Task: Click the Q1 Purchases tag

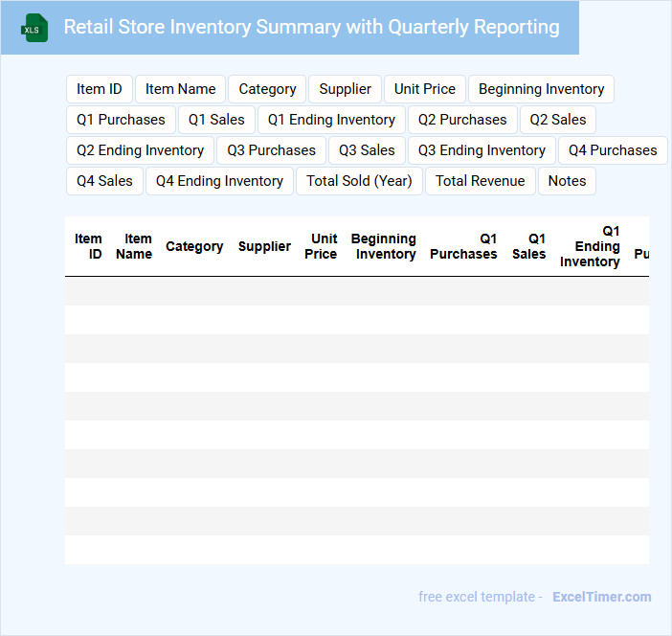Action: click(121, 120)
